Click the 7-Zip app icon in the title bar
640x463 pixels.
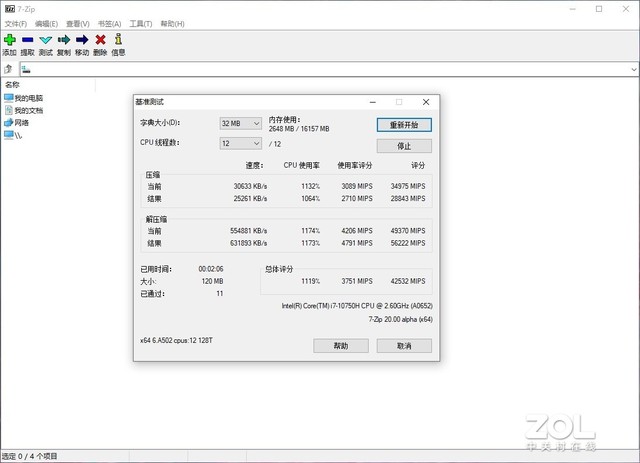point(10,9)
